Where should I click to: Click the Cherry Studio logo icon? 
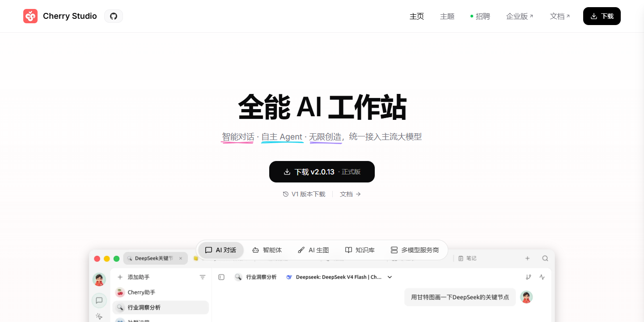(x=30, y=16)
